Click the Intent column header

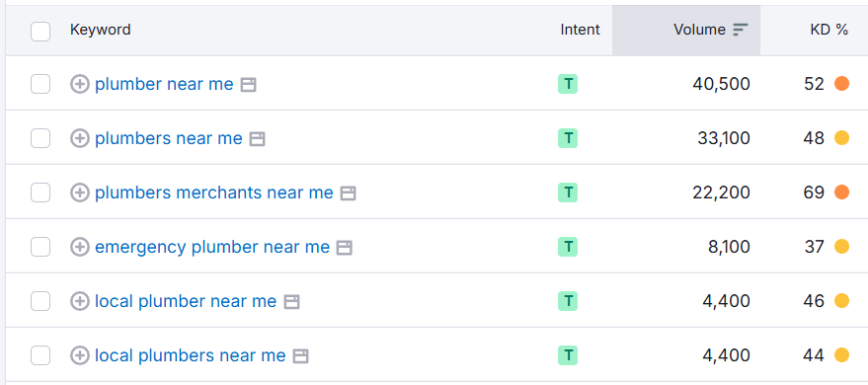580,30
